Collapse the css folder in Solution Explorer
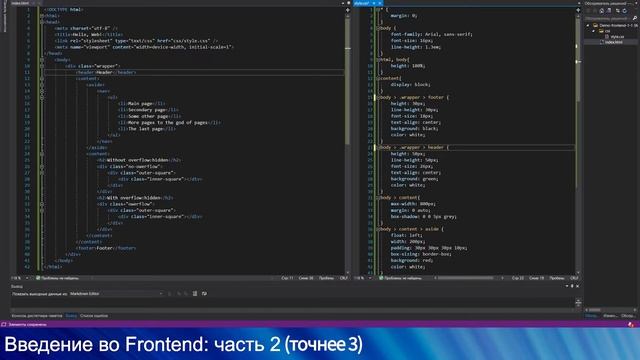The width and height of the screenshot is (640, 360). [x=594, y=31]
